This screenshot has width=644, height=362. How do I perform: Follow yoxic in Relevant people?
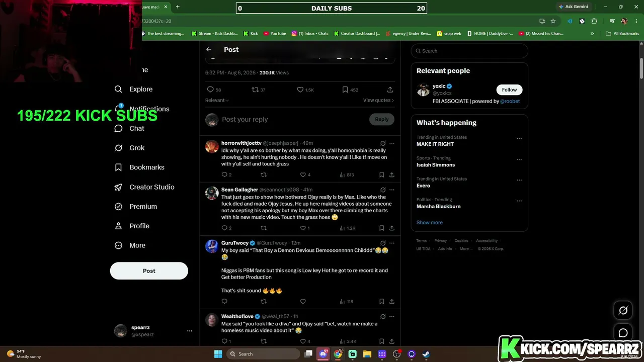pyautogui.click(x=509, y=90)
